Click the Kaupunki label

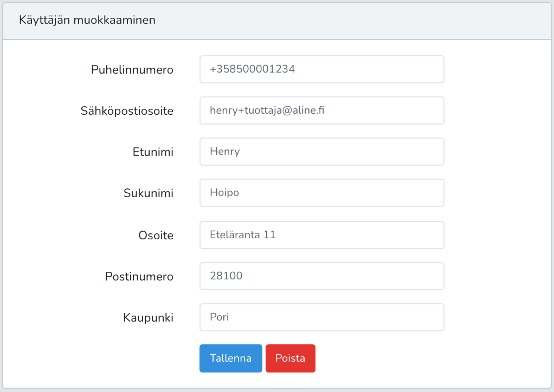pyautogui.click(x=149, y=317)
